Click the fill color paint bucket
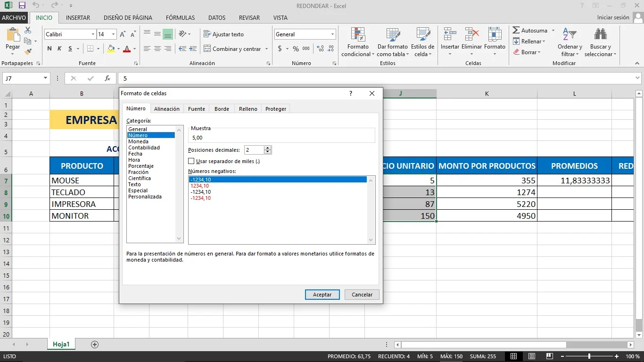The height and width of the screenshot is (362, 644). pos(111,49)
